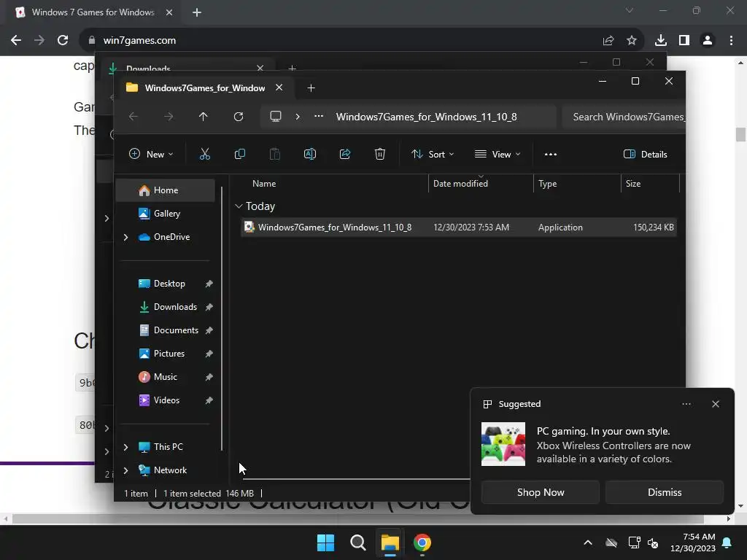Toggle Chrome's side panel icon
The width and height of the screenshot is (747, 560).
click(684, 41)
